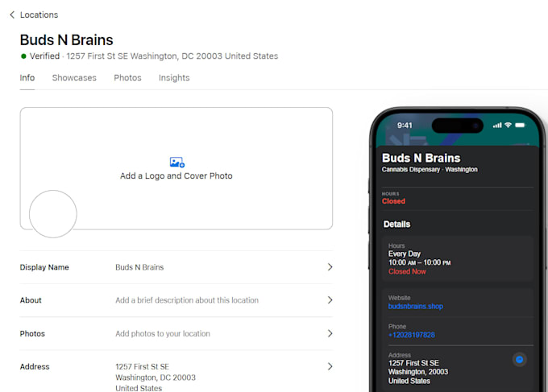Click Add photos to your location
The width and height of the screenshot is (548, 392).
(x=163, y=334)
